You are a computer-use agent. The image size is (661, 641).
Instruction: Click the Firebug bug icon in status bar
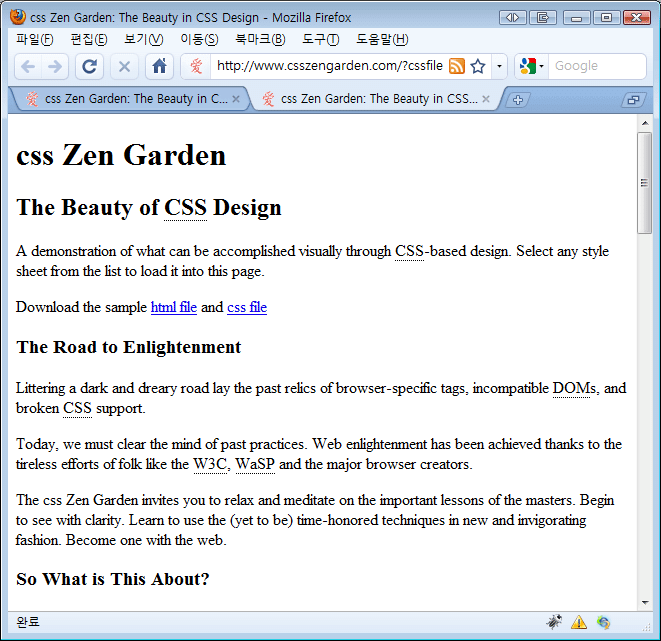click(x=554, y=622)
